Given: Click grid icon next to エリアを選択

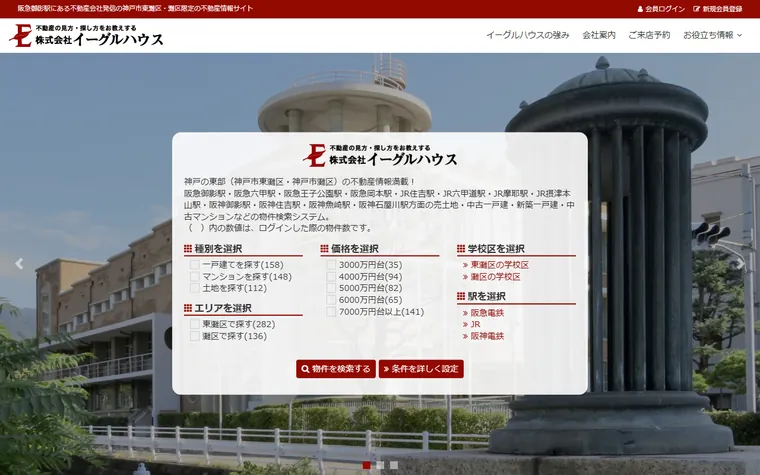Looking at the screenshot, I should 188,308.
